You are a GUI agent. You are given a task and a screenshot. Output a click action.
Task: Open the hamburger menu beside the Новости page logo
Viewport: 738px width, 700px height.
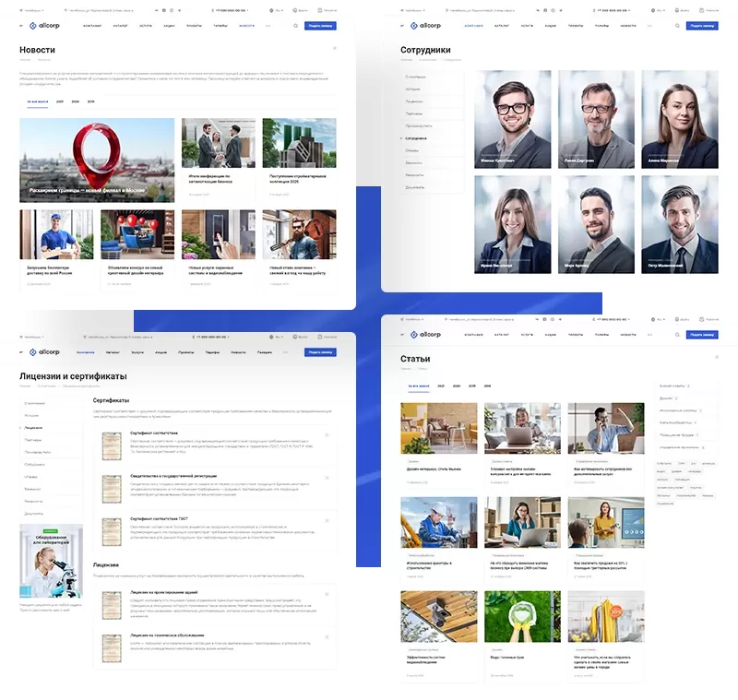[21, 26]
